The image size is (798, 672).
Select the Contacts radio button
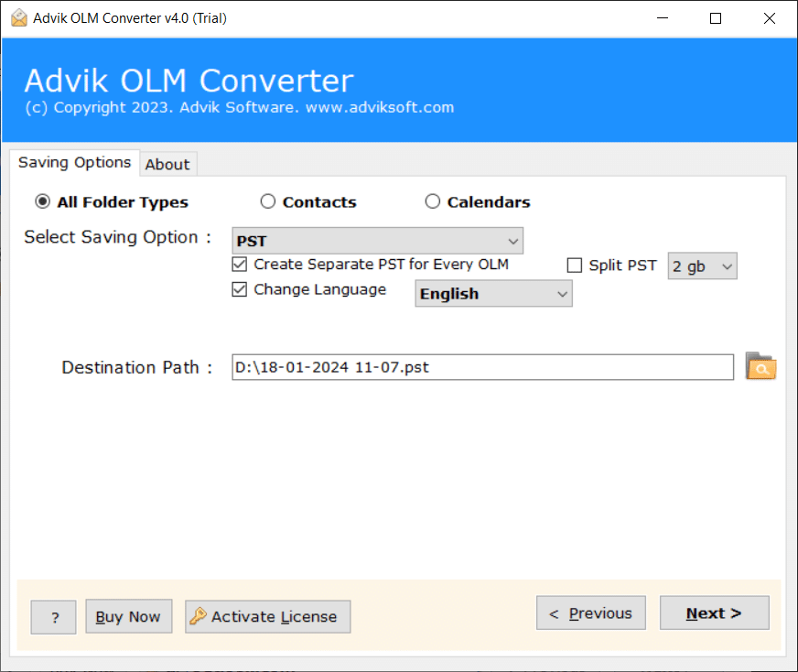[268, 201]
